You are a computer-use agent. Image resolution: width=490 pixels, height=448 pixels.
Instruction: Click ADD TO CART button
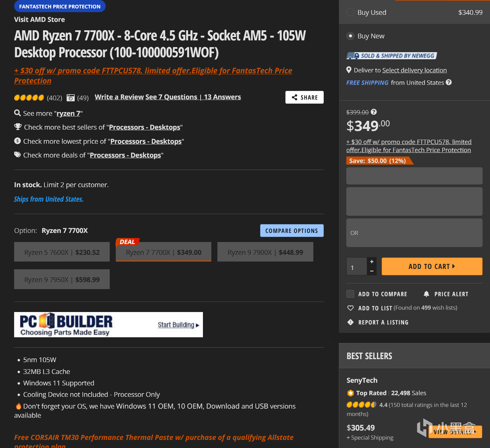point(432,266)
